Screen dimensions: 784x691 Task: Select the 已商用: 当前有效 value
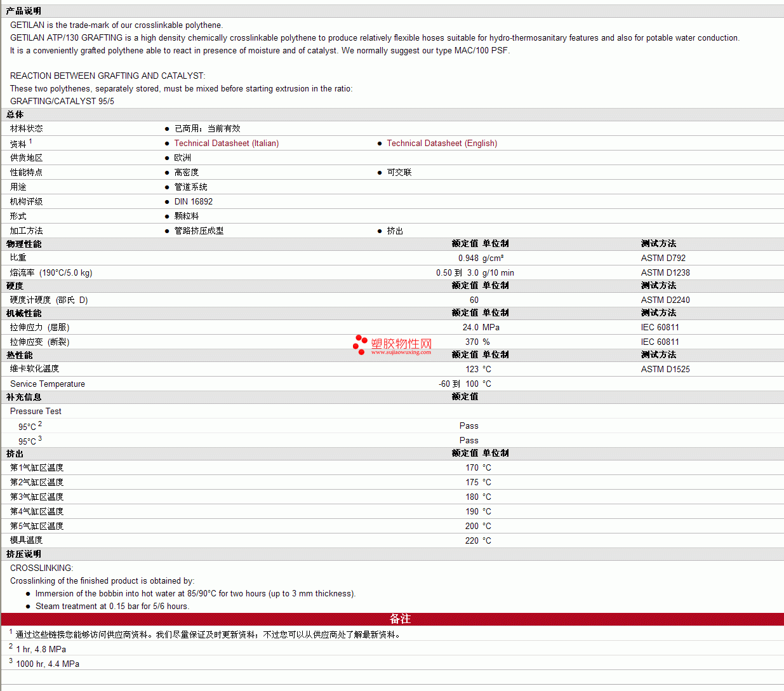(208, 128)
